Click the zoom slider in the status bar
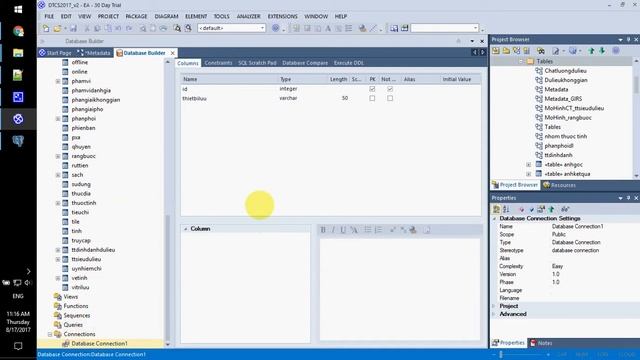Viewport: 640px width, 360px height. [x=501, y=355]
